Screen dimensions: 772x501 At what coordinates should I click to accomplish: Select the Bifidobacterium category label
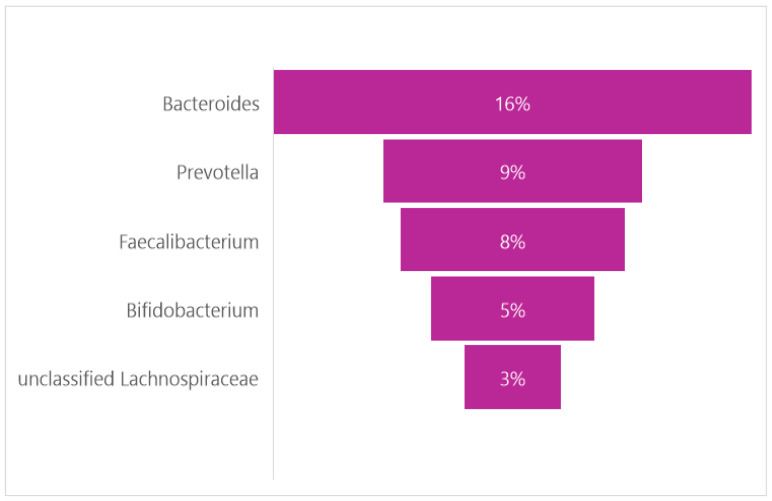click(x=193, y=310)
